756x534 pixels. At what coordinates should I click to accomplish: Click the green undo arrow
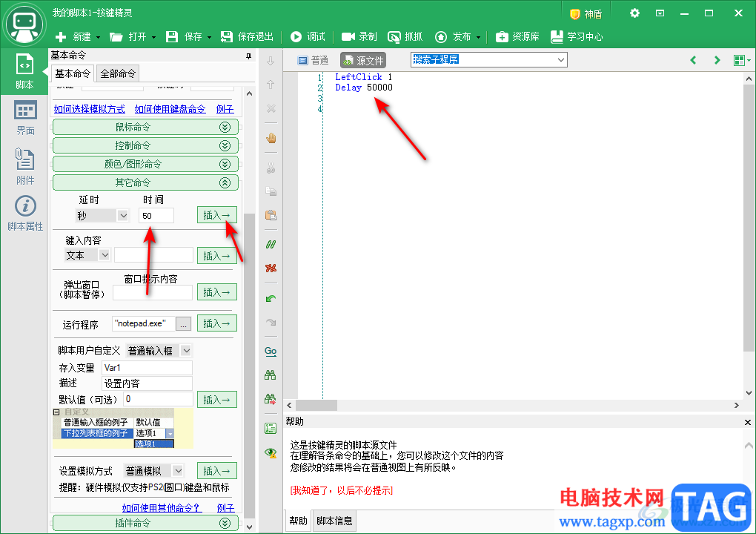pos(271,299)
